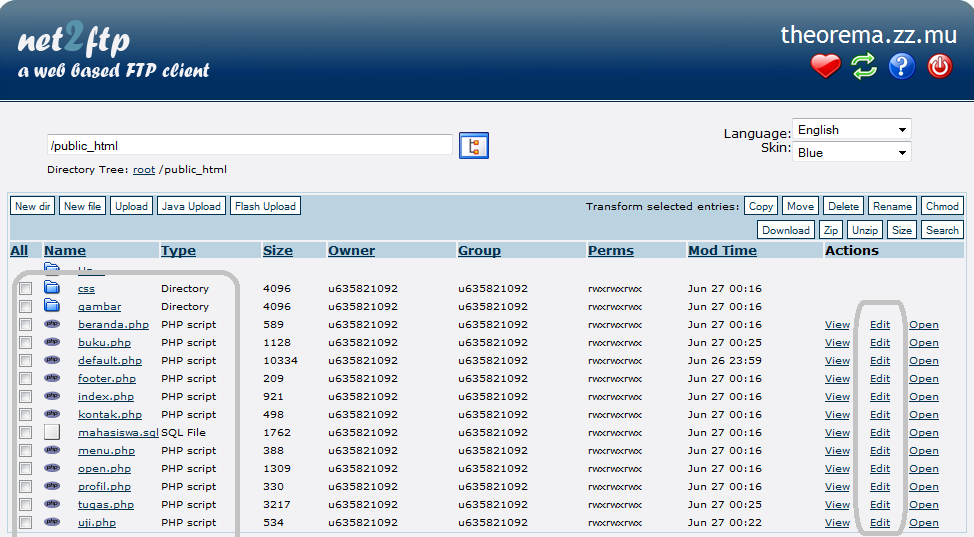Select all entries via the All link
This screenshot has height=537, width=974.
coord(19,250)
